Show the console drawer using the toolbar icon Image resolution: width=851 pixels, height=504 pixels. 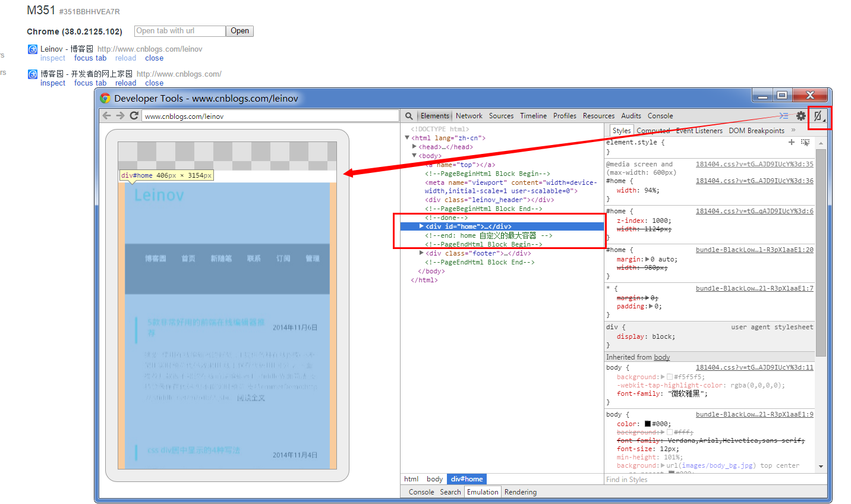pos(784,116)
